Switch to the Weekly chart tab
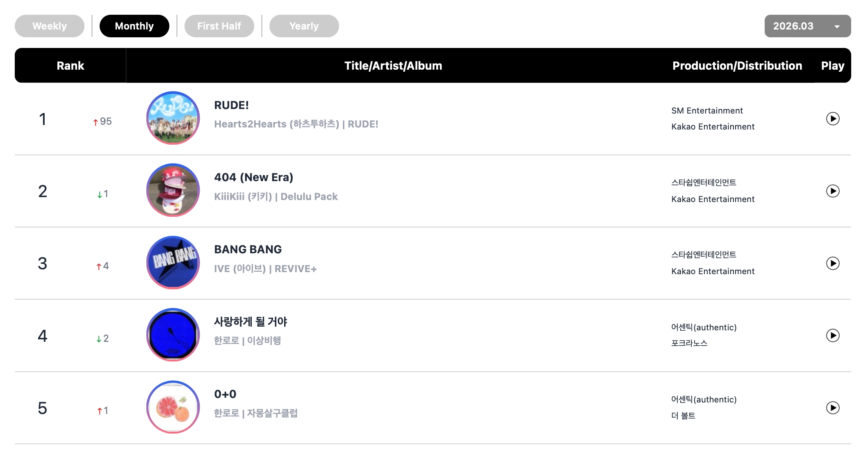Image resolution: width=868 pixels, height=450 pixels. coord(50,26)
